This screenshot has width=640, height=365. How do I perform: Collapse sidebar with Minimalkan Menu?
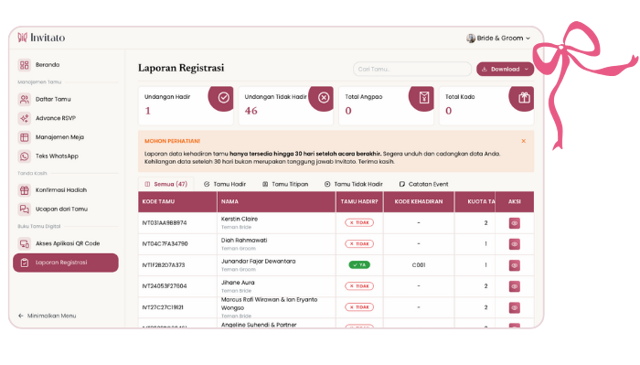pos(47,316)
